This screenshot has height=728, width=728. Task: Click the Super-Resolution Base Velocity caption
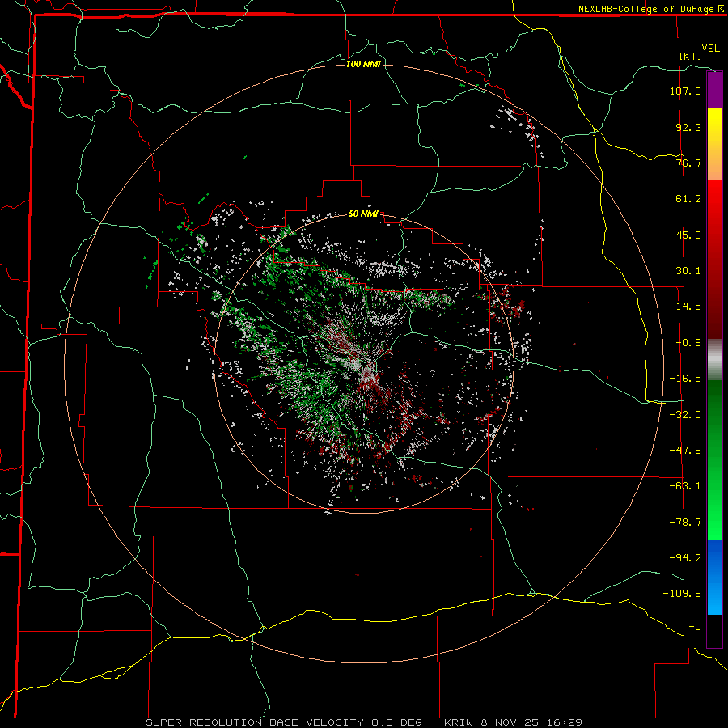pos(364,722)
